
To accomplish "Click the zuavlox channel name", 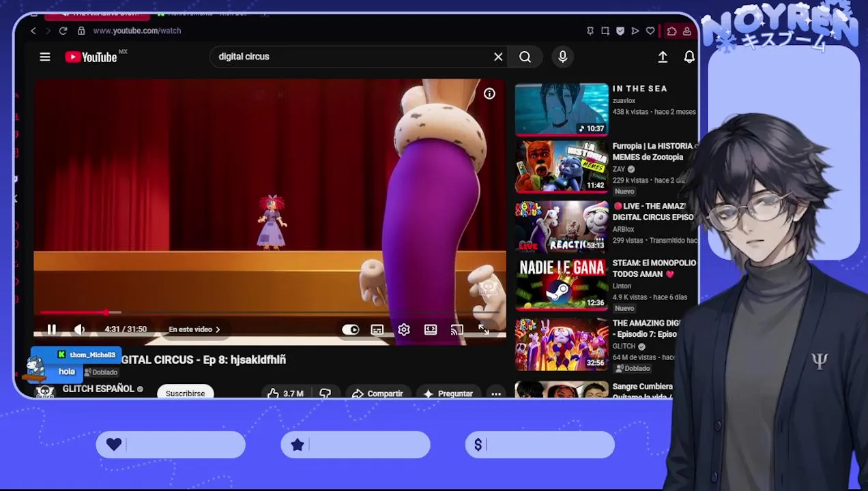I will tap(624, 101).
